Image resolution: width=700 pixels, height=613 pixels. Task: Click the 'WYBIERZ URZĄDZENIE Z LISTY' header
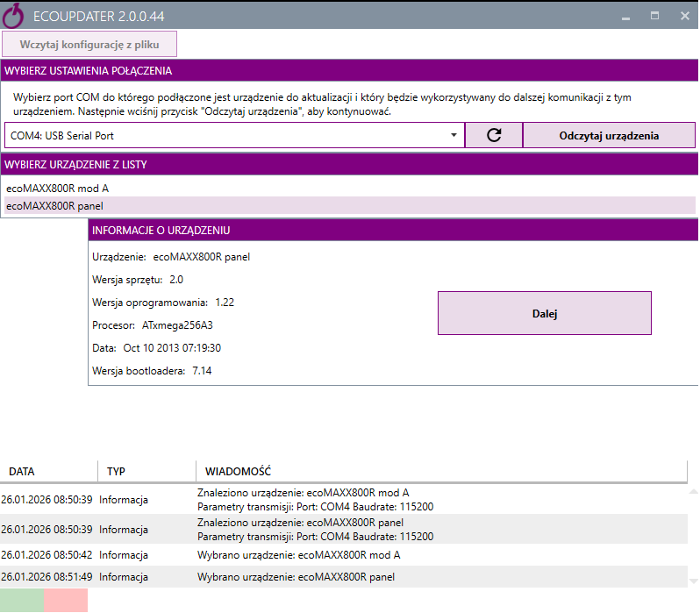(349, 164)
